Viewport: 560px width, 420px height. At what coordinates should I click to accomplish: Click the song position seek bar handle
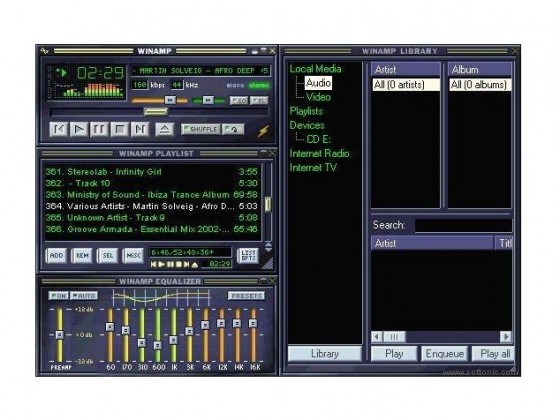point(156,112)
